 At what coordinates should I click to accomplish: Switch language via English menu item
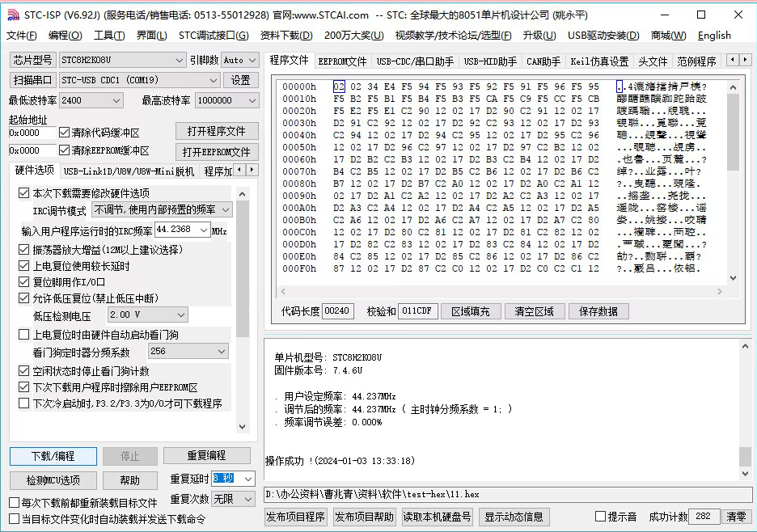[714, 36]
